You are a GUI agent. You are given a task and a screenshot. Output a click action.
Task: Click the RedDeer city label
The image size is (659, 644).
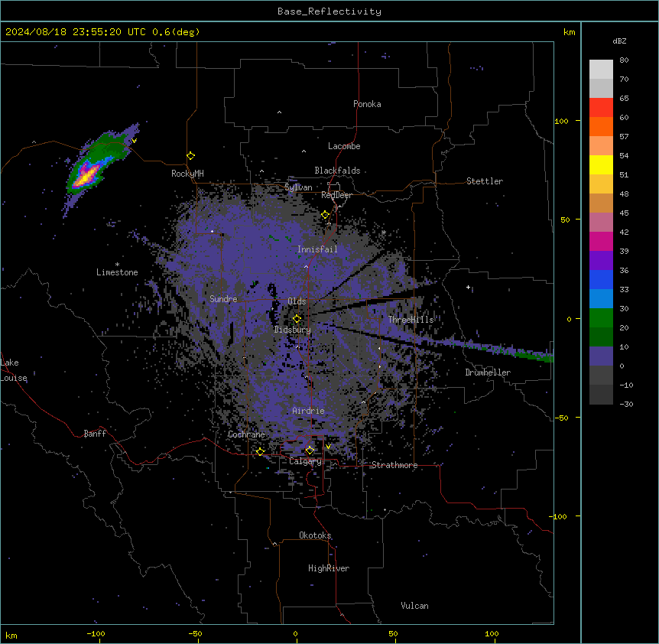[x=336, y=195]
